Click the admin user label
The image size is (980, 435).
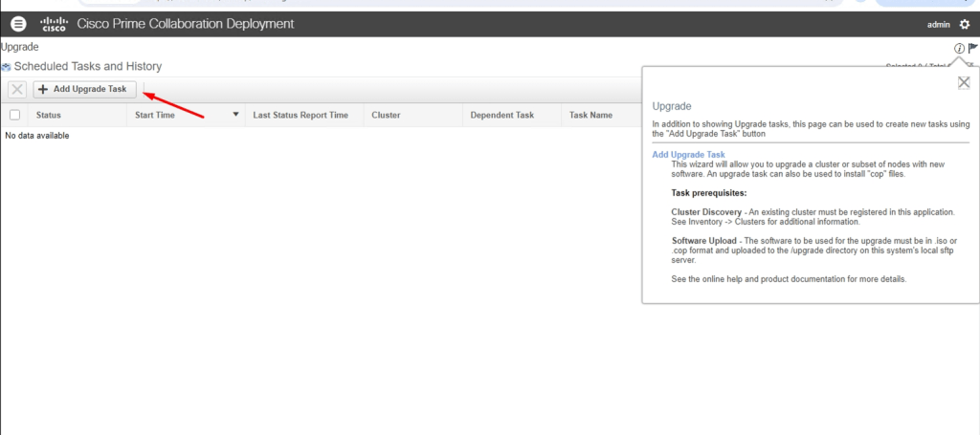pyautogui.click(x=940, y=24)
